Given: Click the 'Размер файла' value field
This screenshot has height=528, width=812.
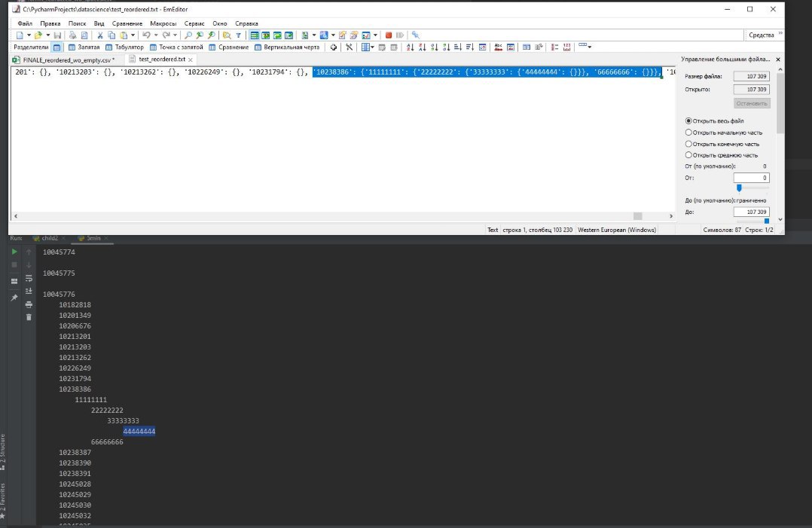Looking at the screenshot, I should [752, 76].
